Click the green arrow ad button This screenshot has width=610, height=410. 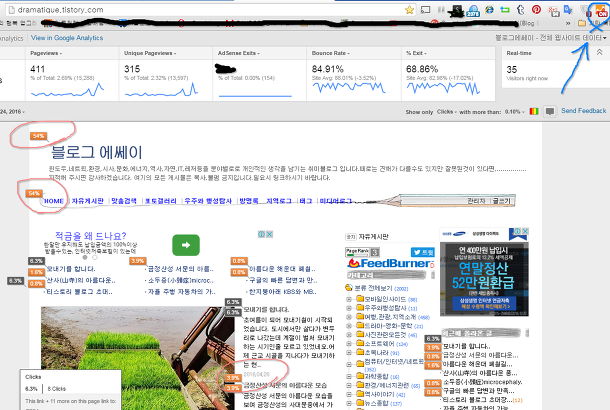[x=186, y=245]
